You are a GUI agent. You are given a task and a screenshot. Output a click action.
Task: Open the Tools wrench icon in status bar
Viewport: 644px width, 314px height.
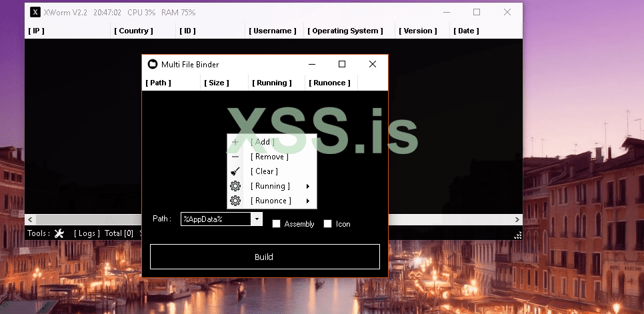(59, 233)
